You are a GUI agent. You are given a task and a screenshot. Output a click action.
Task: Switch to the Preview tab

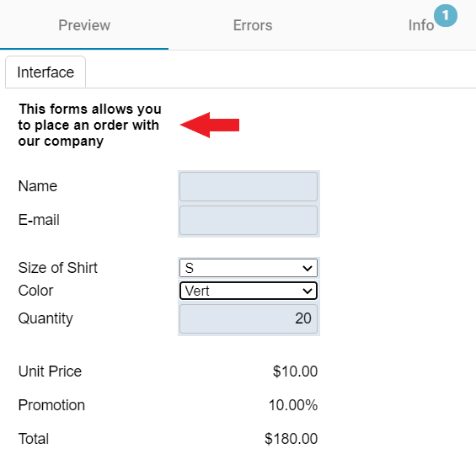84,25
